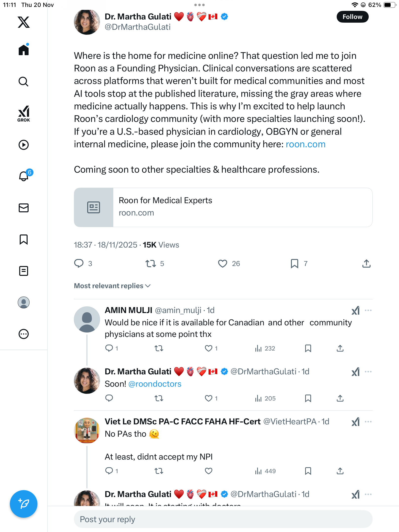
Task: Open the more options on AMIN MULJI's reply
Action: (x=368, y=310)
